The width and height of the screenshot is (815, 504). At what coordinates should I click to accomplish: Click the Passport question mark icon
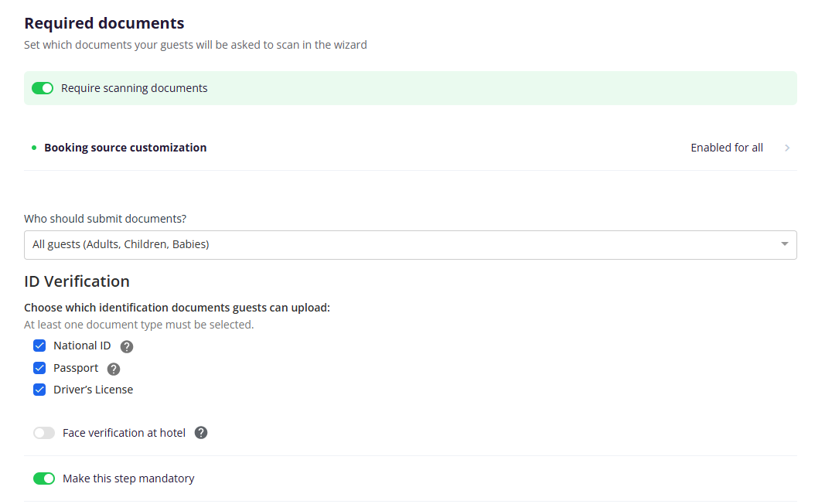114,369
